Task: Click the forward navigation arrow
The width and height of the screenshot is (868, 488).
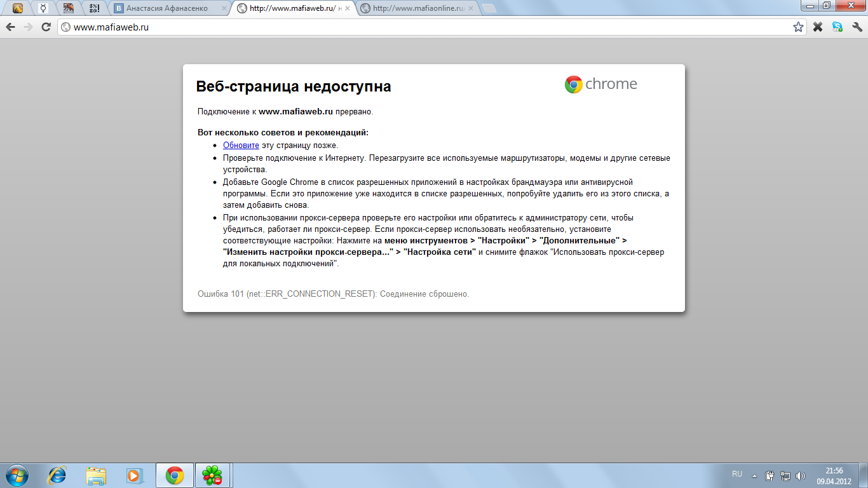Action: coord(28,27)
